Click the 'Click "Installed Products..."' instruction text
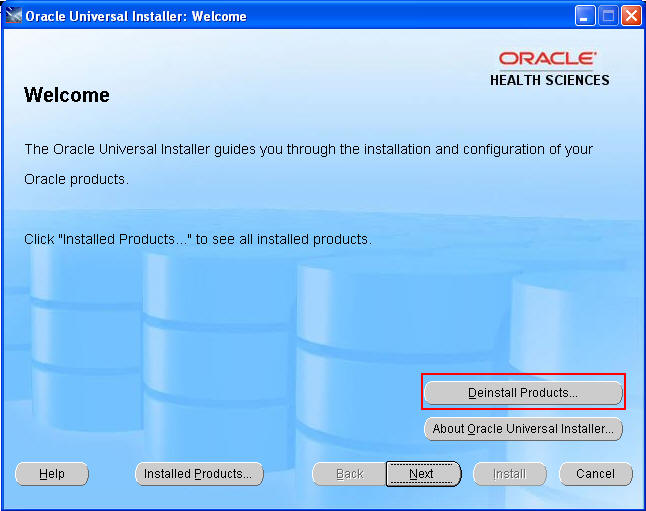Screen dimensions: 646x511 coord(198,239)
